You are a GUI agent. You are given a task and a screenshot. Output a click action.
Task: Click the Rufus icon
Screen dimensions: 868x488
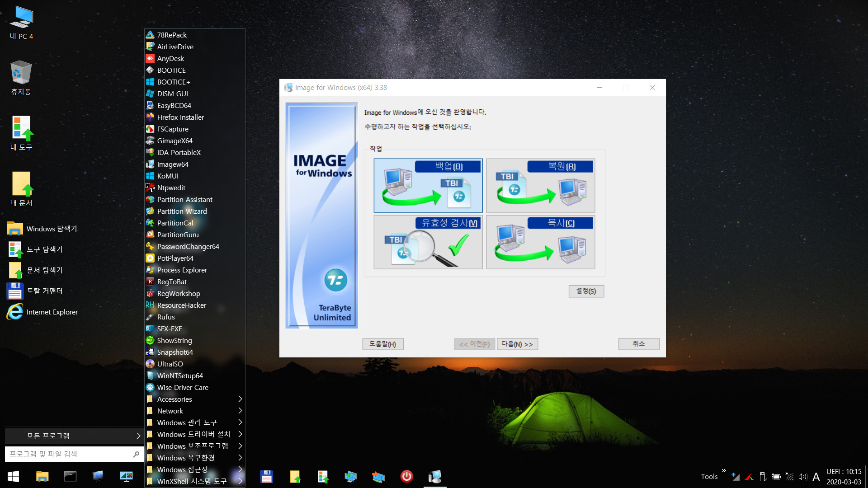coord(150,317)
